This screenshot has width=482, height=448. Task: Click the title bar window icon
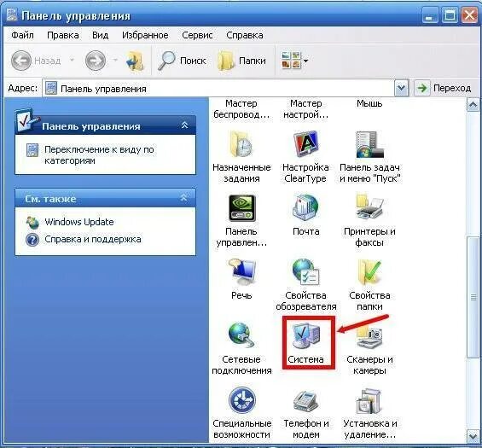[x=12, y=15]
